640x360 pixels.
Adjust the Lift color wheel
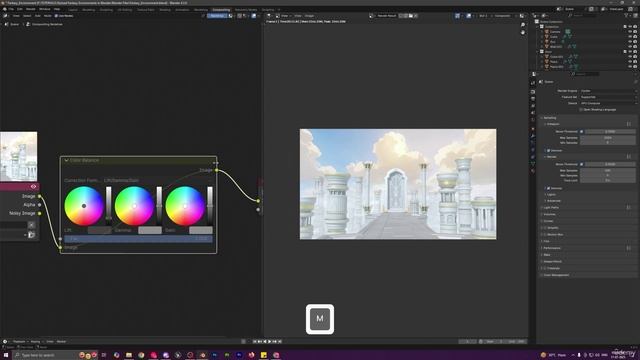pos(84,206)
